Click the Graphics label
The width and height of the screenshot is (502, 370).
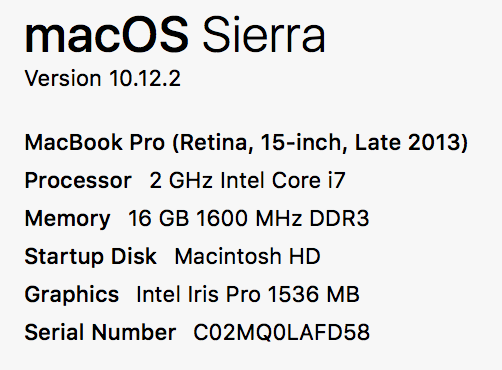click(72, 295)
